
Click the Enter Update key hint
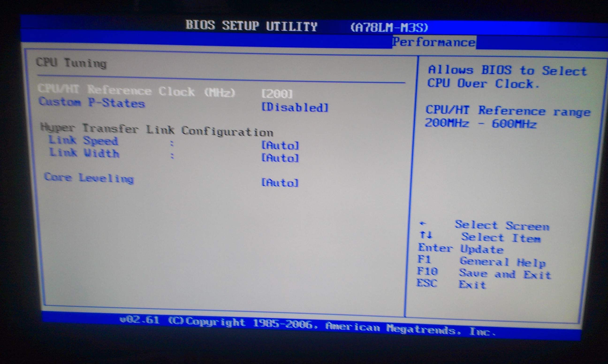[460, 249]
